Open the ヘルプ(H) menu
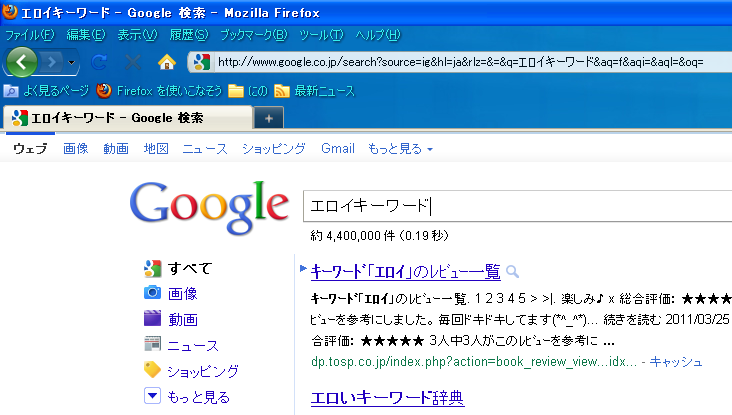Viewport: 732px width, 415px height. (378, 35)
